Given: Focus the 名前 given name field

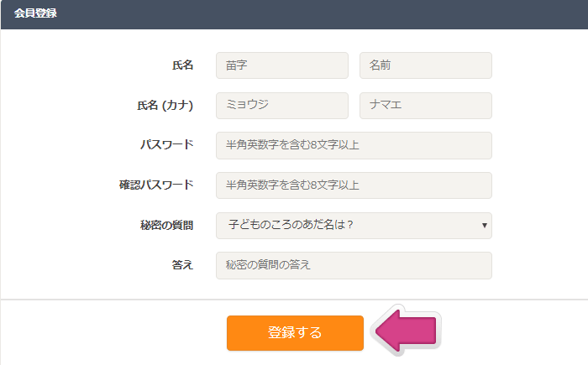Looking at the screenshot, I should pos(426,65).
